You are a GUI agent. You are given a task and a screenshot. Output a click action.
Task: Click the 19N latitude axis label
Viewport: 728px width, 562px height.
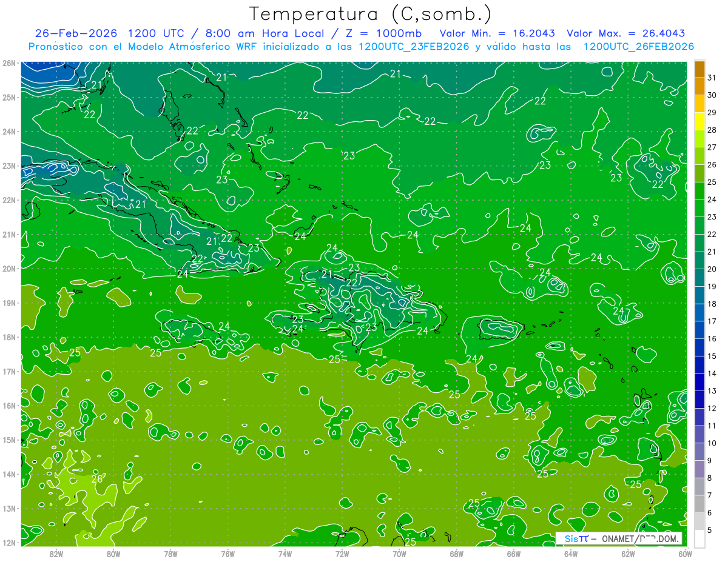pos(8,303)
